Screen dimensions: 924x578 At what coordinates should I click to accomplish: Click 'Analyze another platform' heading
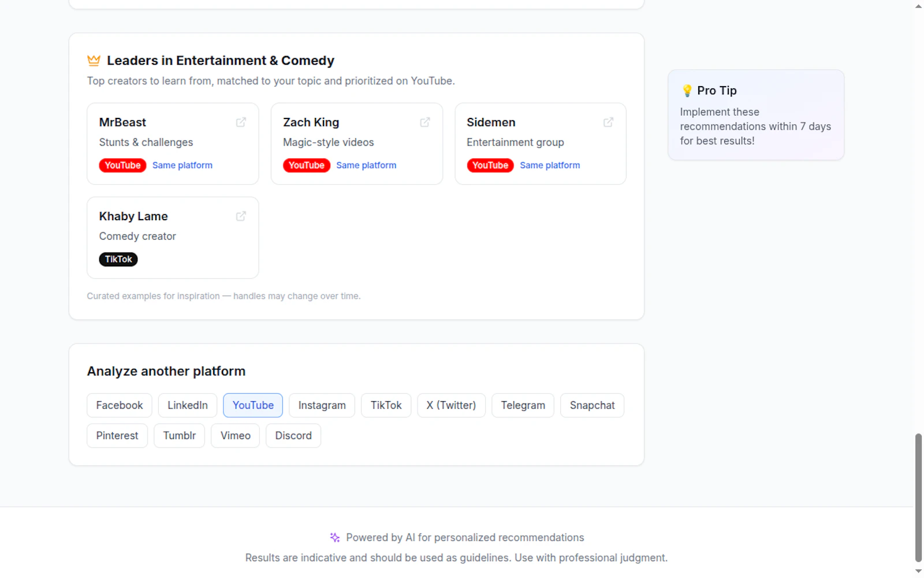(x=166, y=371)
